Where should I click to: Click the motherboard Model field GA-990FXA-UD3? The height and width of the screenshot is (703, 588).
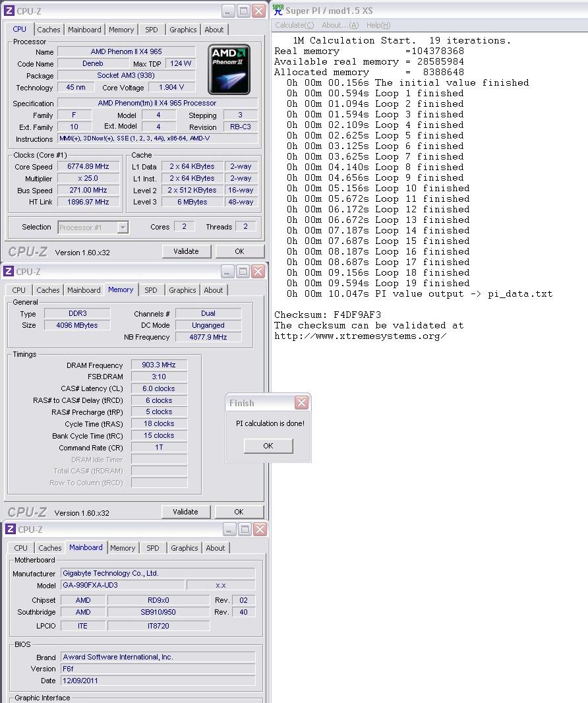coord(123,585)
